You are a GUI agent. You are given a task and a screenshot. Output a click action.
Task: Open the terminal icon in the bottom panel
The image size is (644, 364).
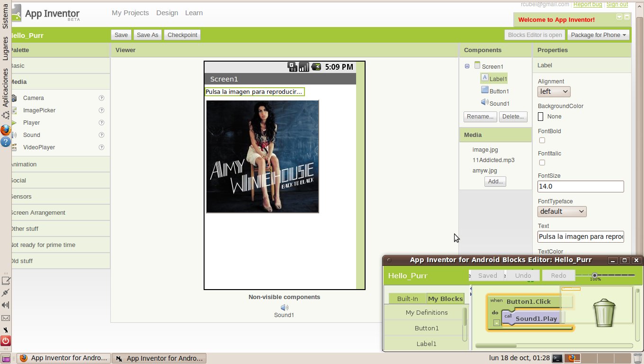coord(558,358)
